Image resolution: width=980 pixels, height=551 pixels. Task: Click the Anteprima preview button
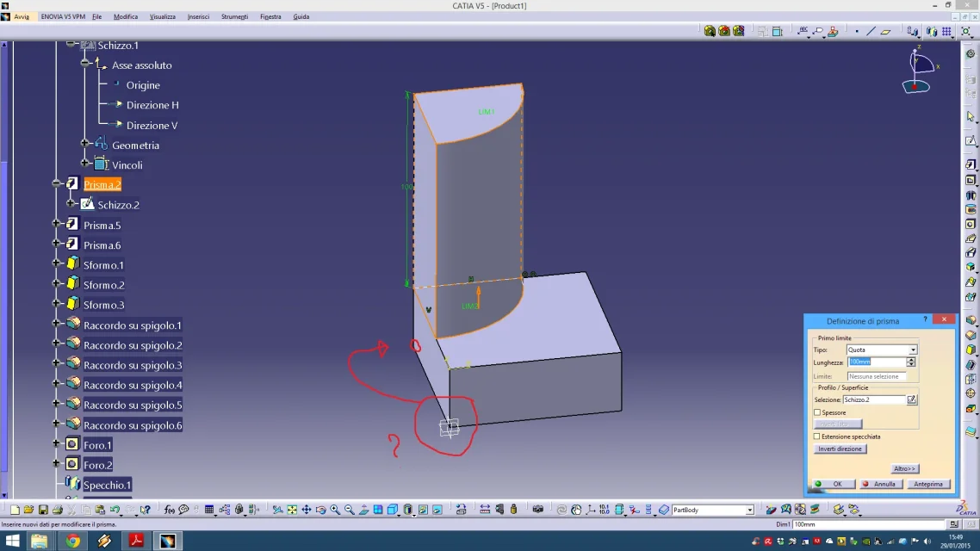[928, 484]
